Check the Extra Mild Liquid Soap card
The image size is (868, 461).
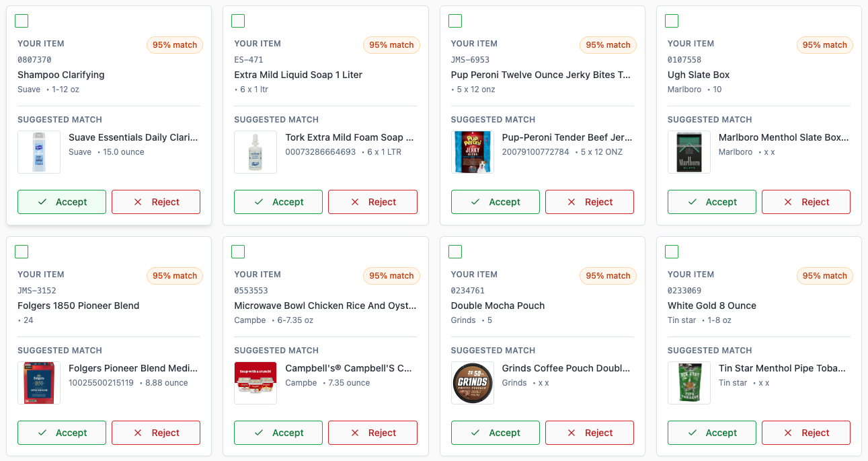click(238, 21)
